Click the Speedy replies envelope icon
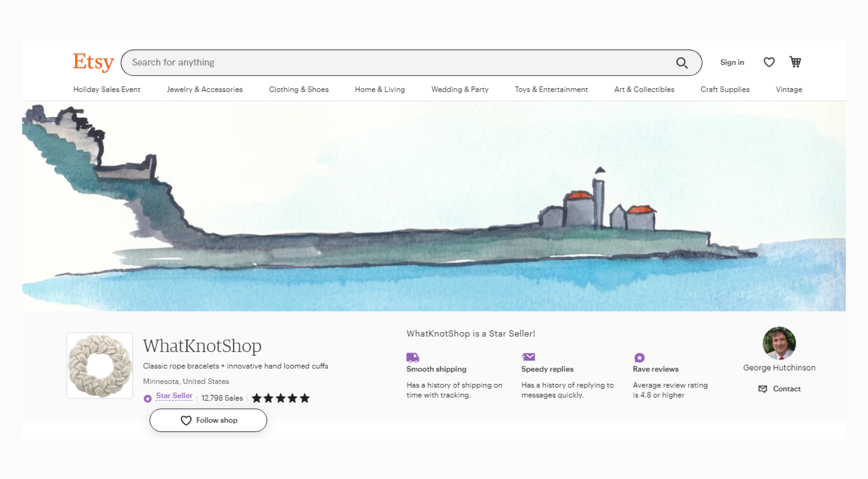 pos(528,357)
